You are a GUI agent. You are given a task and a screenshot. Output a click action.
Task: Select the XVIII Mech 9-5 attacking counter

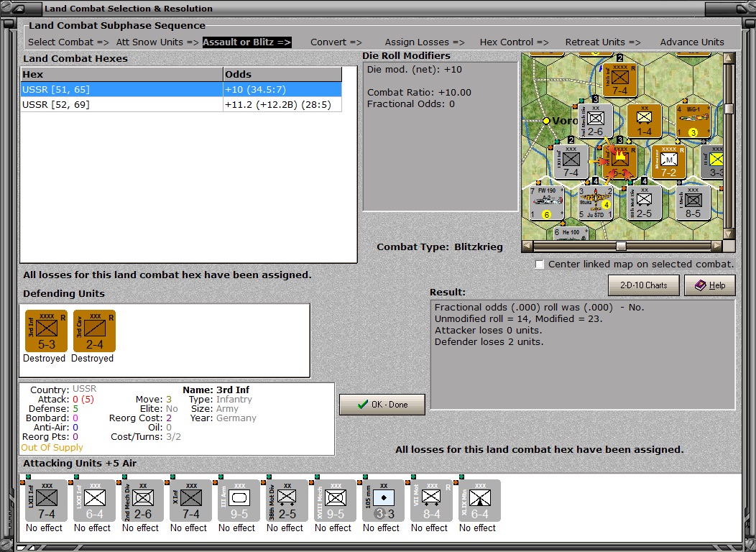pos(335,500)
